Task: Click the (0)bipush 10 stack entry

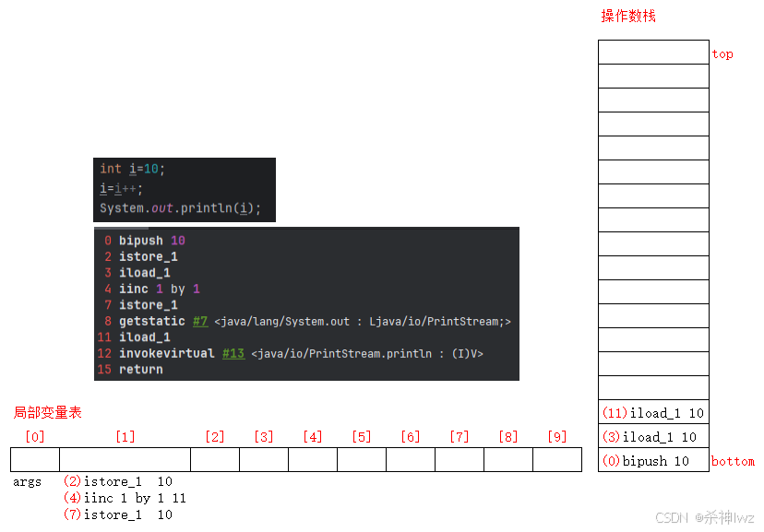Action: pos(646,461)
